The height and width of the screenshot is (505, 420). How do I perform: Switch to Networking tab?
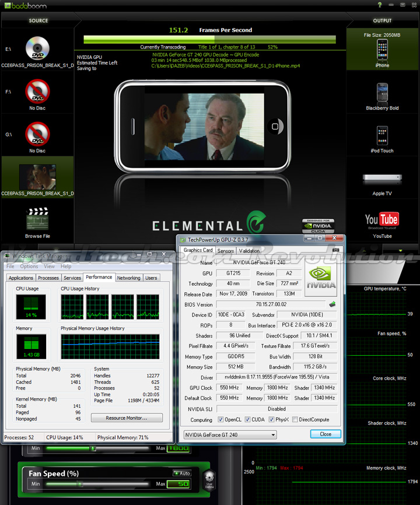128,278
